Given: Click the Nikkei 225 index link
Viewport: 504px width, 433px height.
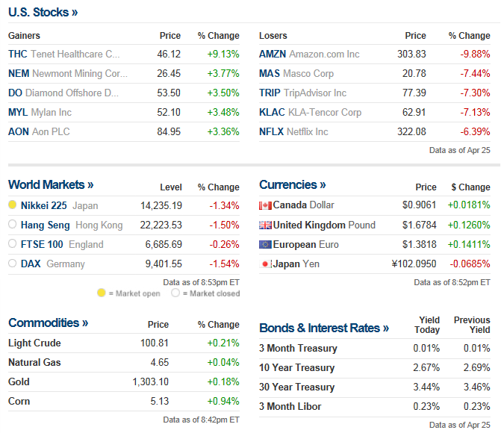Looking at the screenshot, I should [x=45, y=205].
